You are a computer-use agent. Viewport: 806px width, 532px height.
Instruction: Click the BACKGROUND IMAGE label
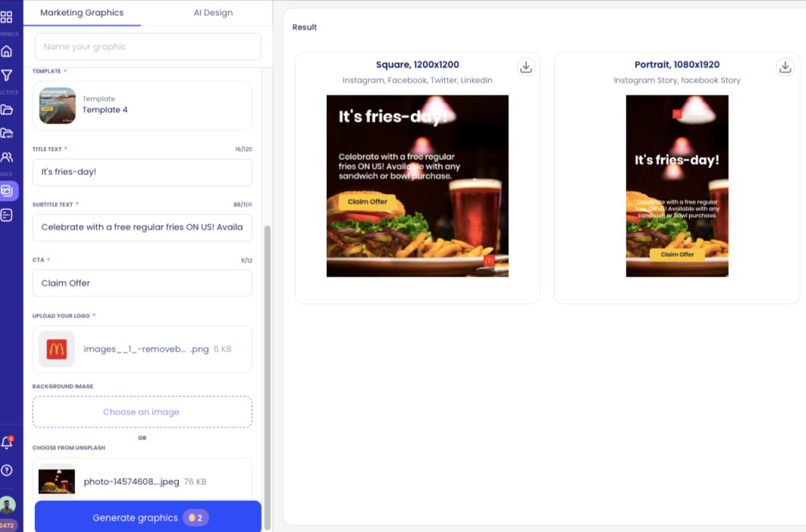[63, 386]
